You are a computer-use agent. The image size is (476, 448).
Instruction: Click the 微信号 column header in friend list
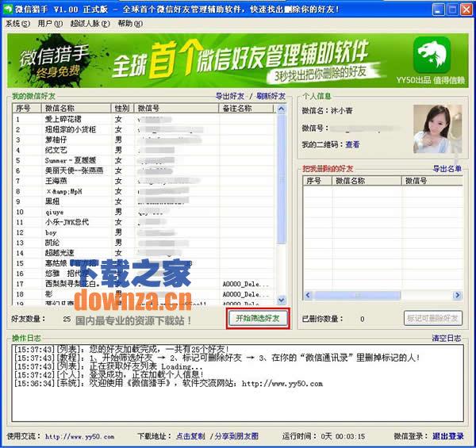(x=176, y=109)
